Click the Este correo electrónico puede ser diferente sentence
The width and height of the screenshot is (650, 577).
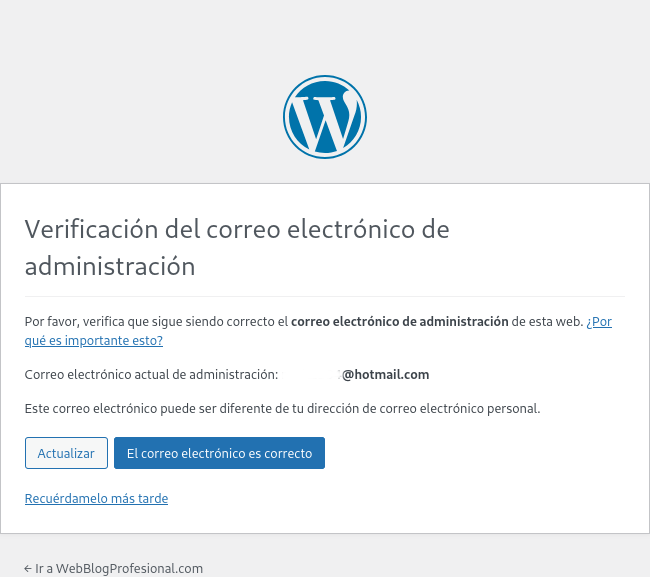[150, 409]
